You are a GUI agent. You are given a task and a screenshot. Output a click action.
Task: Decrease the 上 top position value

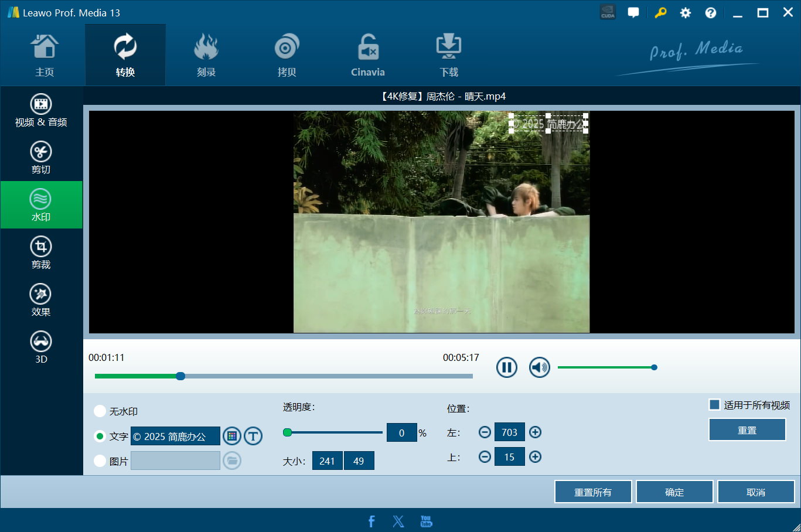[485, 457]
